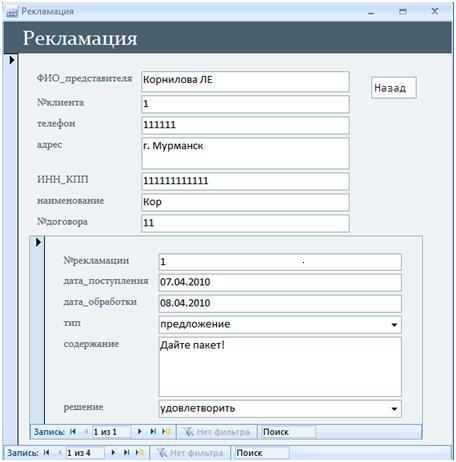456x462 pixels.
Task: Open the решение dropdown list
Action: coord(394,408)
